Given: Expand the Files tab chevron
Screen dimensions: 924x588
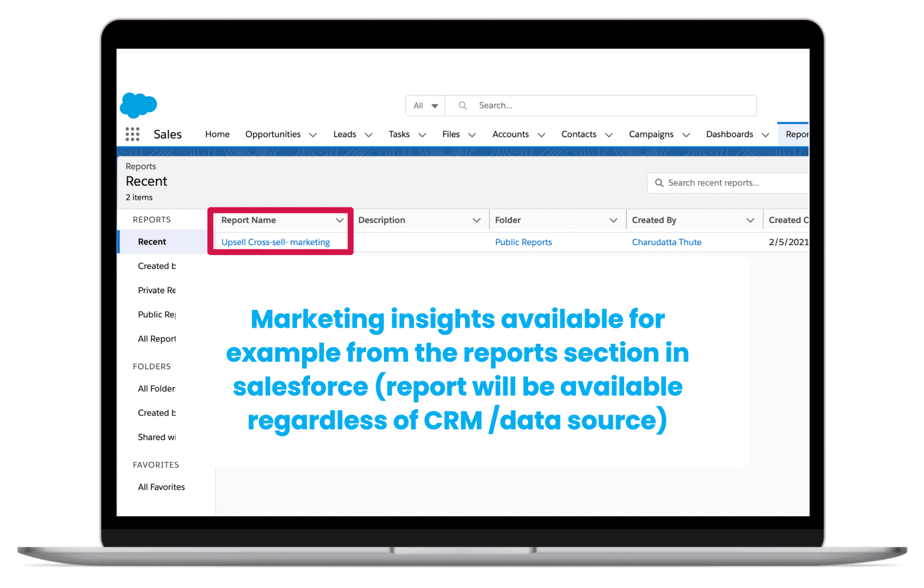Looking at the screenshot, I should (x=472, y=135).
